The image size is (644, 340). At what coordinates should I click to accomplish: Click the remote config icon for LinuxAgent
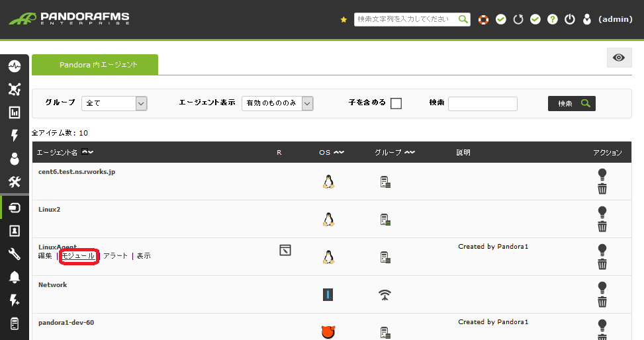[285, 250]
